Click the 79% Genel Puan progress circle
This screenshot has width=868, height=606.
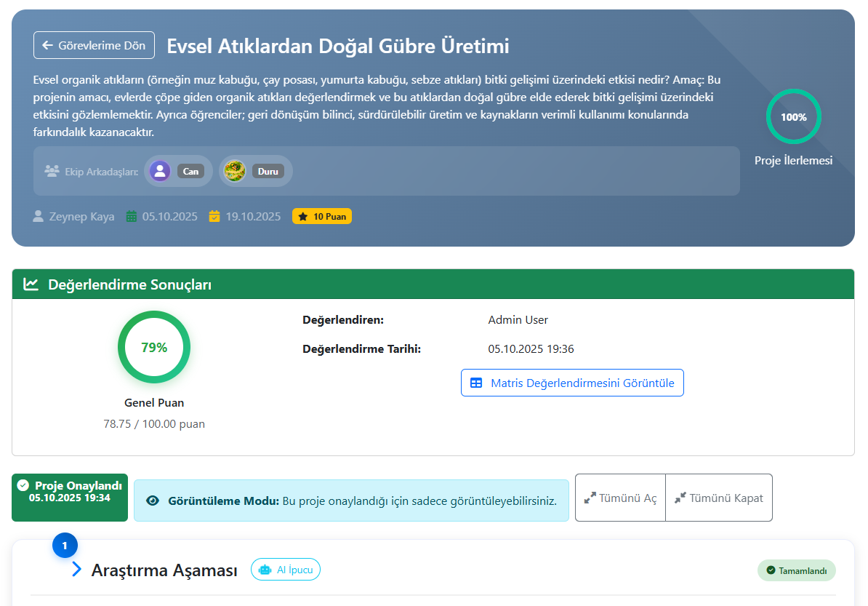click(153, 347)
